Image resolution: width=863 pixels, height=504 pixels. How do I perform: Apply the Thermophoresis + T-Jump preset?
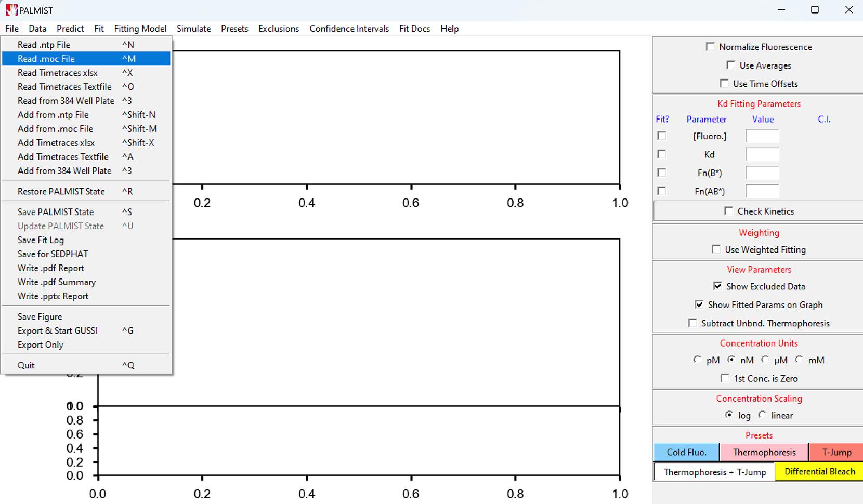coord(715,472)
